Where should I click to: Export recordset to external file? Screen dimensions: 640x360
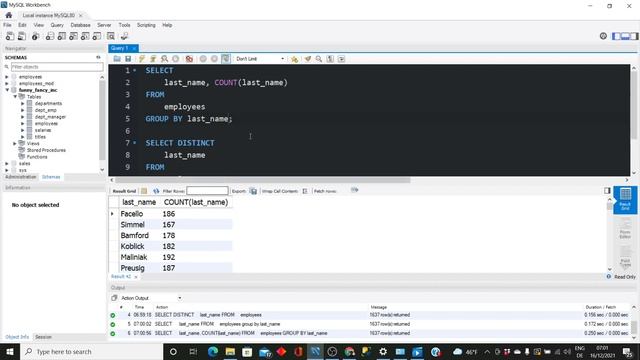pyautogui.click(x=253, y=191)
